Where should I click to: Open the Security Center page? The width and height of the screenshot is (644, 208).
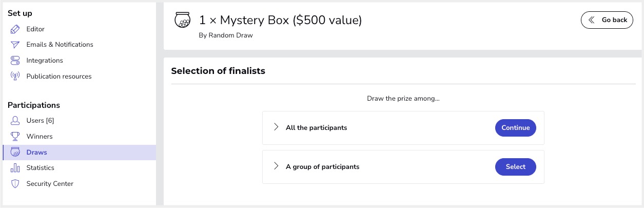point(50,183)
